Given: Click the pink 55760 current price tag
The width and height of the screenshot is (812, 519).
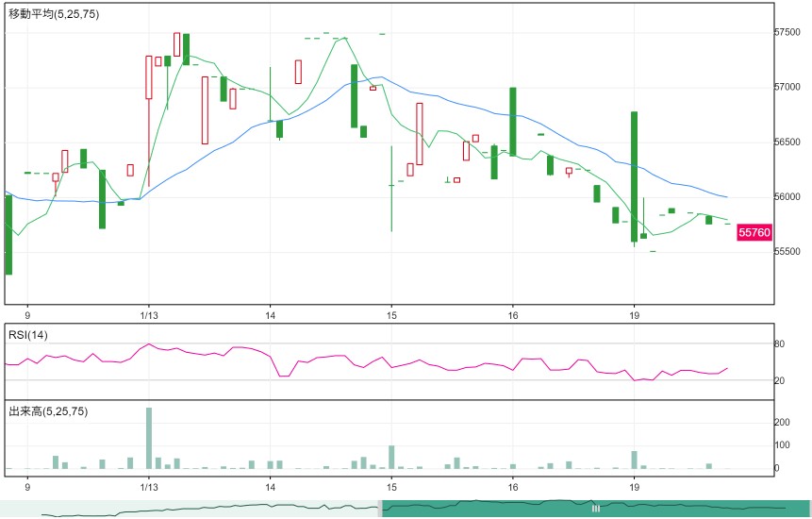Looking at the screenshot, I should coord(754,232).
